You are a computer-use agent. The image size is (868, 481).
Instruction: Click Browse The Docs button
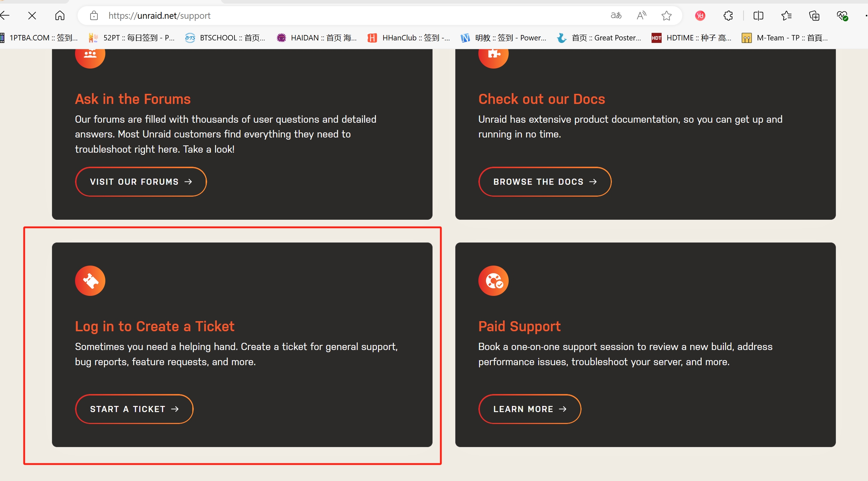[545, 182]
